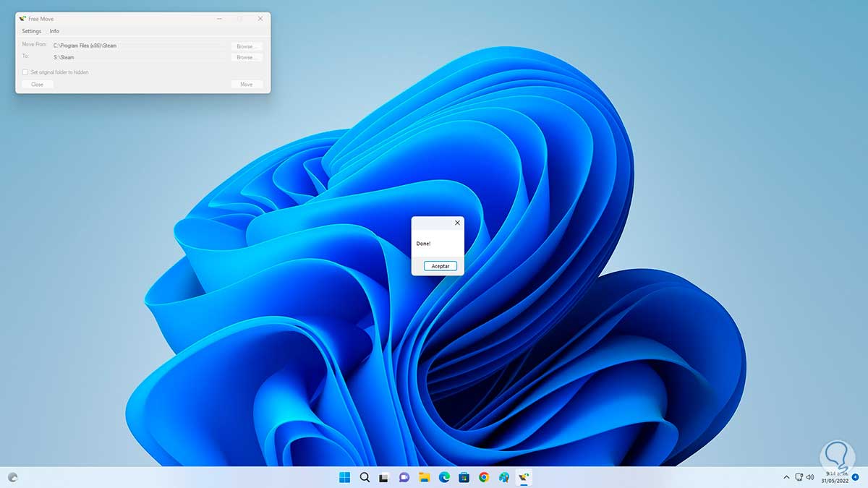Open File Explorer from the taskbar

[425, 477]
